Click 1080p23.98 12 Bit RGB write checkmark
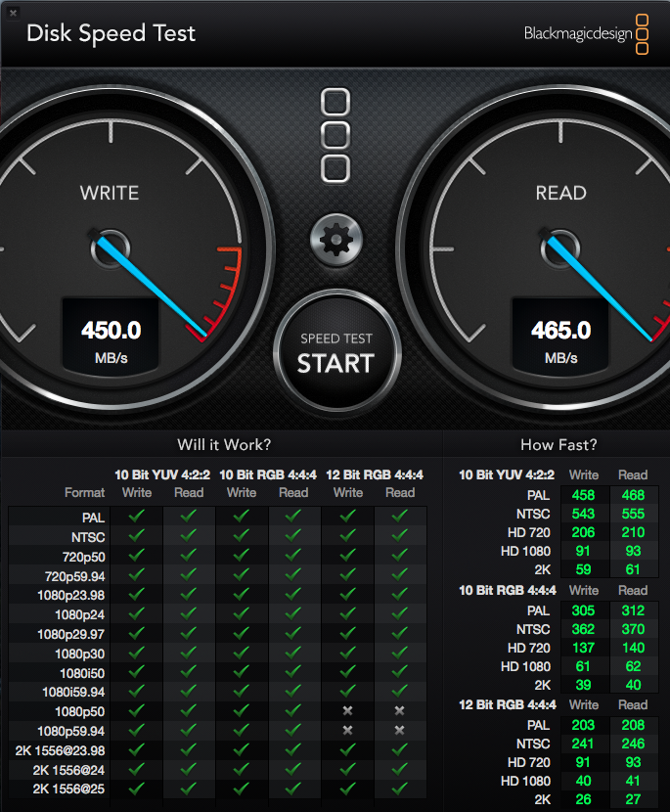This screenshot has height=812, width=670. [347, 594]
